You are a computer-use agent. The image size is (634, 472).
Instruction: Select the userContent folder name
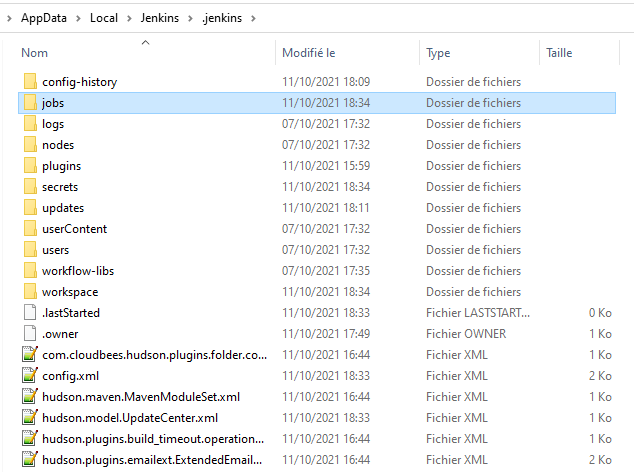point(74,229)
